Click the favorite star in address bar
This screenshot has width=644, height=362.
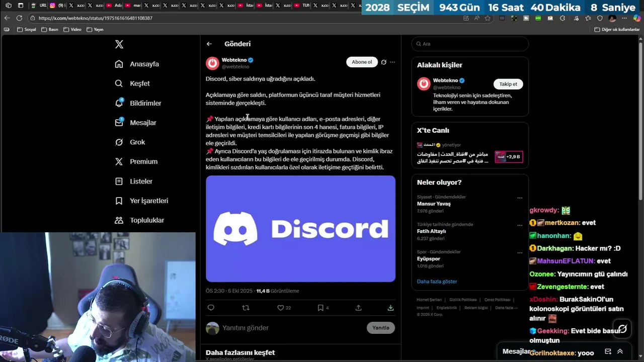[488, 18]
